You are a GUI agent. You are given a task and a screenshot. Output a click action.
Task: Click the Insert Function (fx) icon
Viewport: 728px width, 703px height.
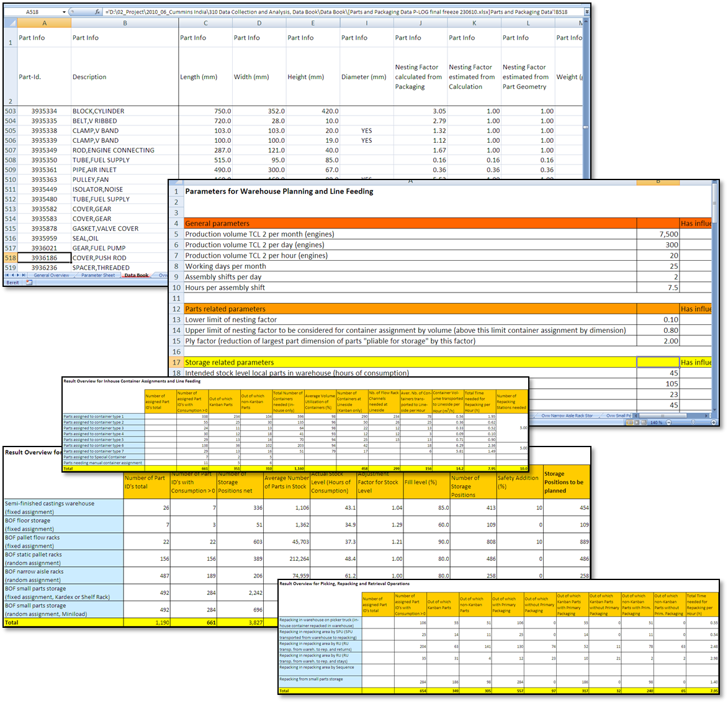click(97, 11)
